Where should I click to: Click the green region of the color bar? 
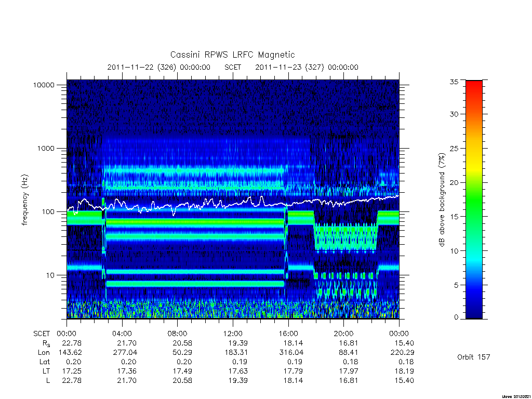(474, 204)
